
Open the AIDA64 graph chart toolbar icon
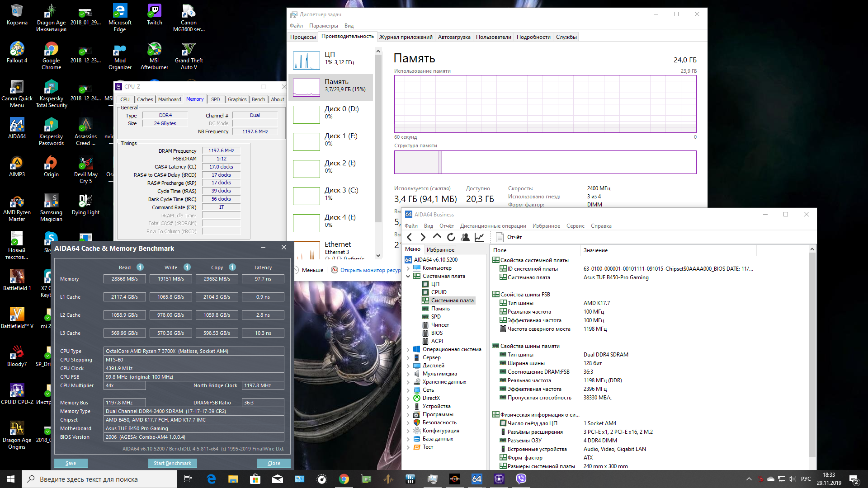(x=479, y=237)
